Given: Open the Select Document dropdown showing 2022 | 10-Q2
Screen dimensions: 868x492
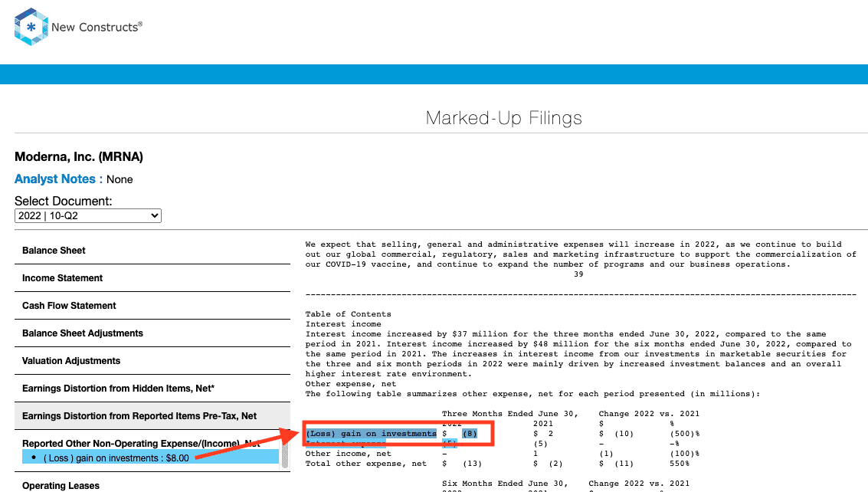Looking at the screenshot, I should click(88, 215).
